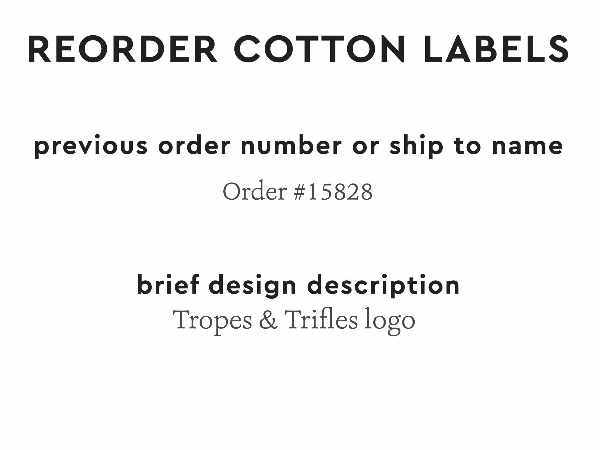Click the word "previous" in the field label

point(90,146)
